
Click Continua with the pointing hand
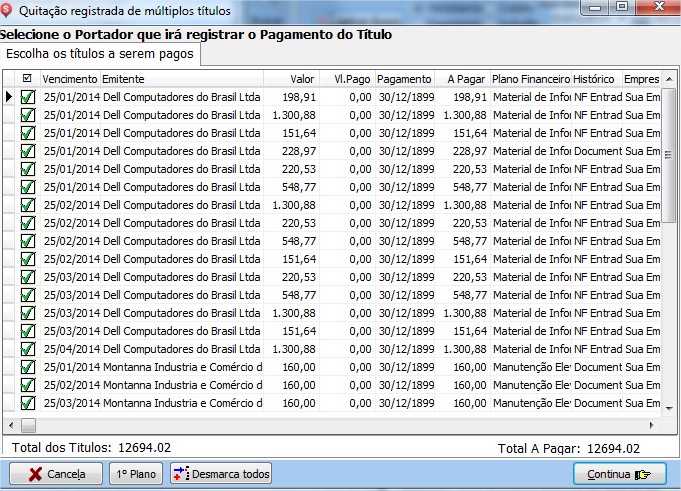[619, 473]
